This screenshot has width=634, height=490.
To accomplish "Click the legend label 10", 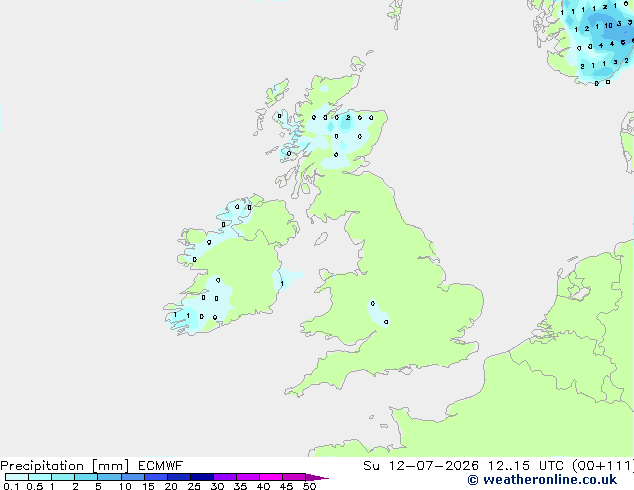I will tap(125, 486).
